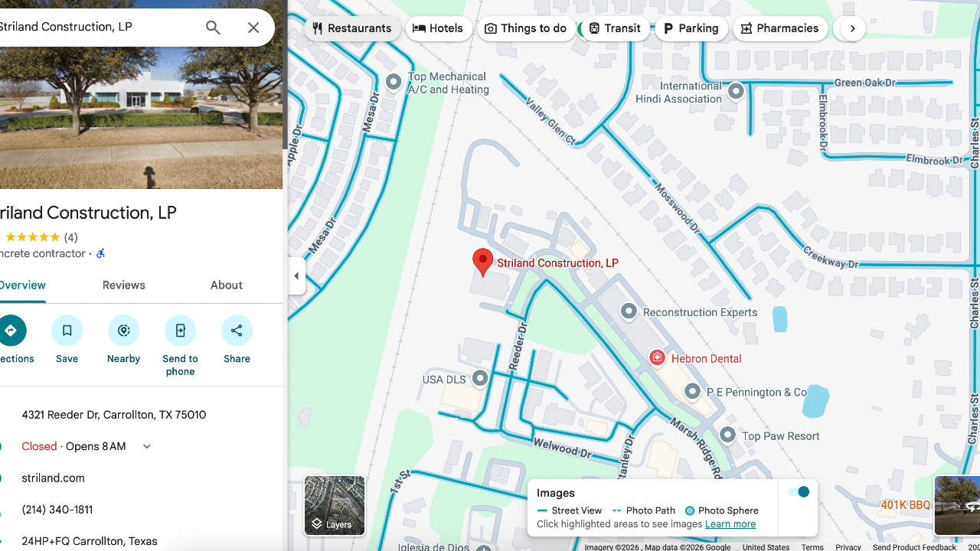Select the P E Pennington & Co marker
This screenshot has width=980, height=551.
click(x=692, y=391)
